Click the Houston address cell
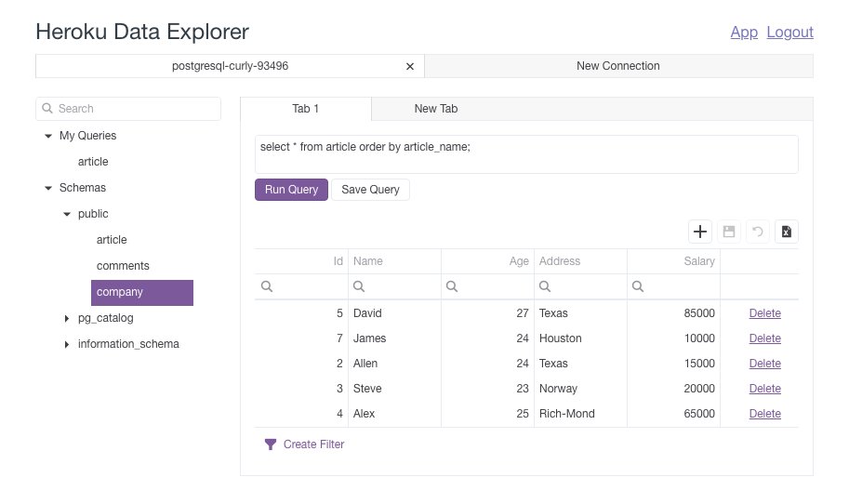The height and width of the screenshot is (504, 849). 580,338
